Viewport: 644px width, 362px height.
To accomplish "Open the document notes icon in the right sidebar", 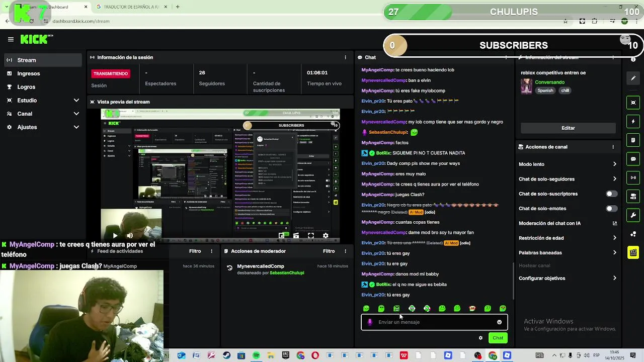I will (633, 140).
